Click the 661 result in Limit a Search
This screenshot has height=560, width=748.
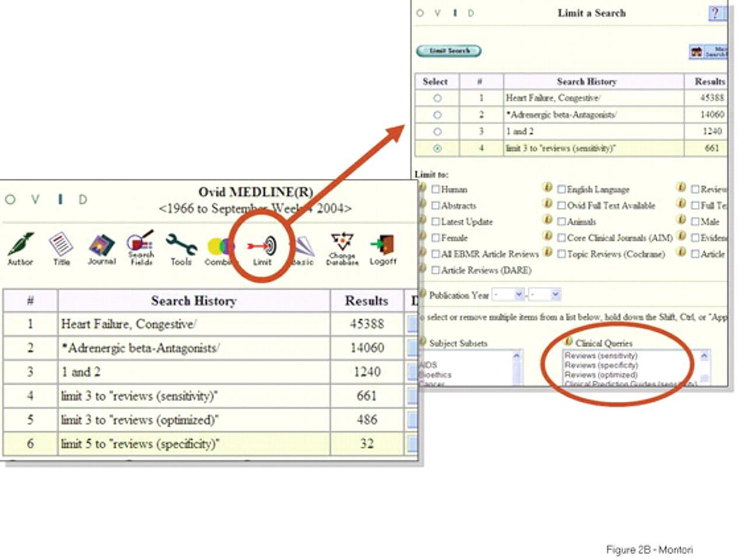click(712, 148)
